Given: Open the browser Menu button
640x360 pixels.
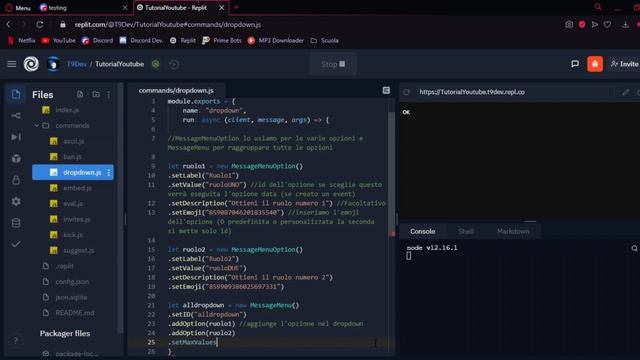Looking at the screenshot, I should click(18, 8).
